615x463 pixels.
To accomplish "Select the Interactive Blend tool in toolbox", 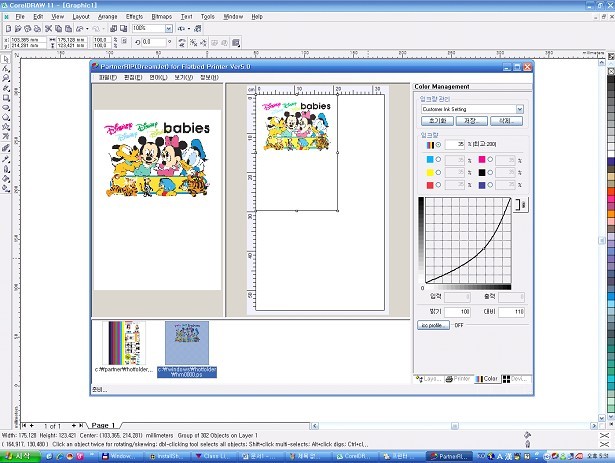I will click(5, 148).
